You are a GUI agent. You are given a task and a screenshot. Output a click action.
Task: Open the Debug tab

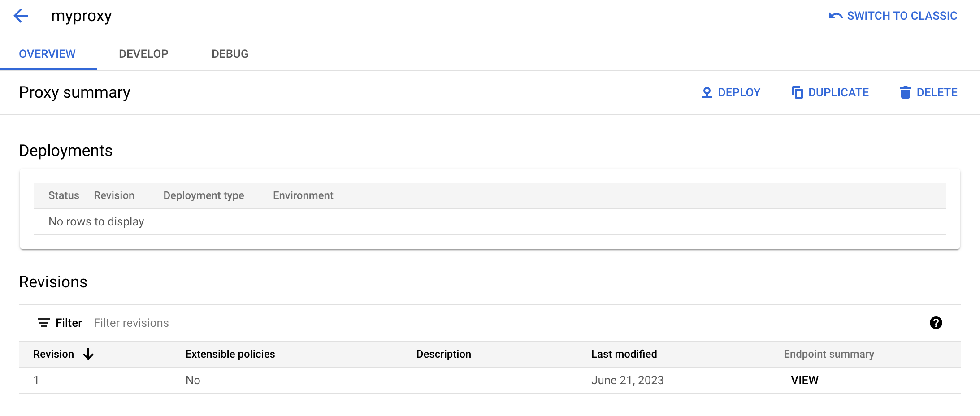(230, 54)
